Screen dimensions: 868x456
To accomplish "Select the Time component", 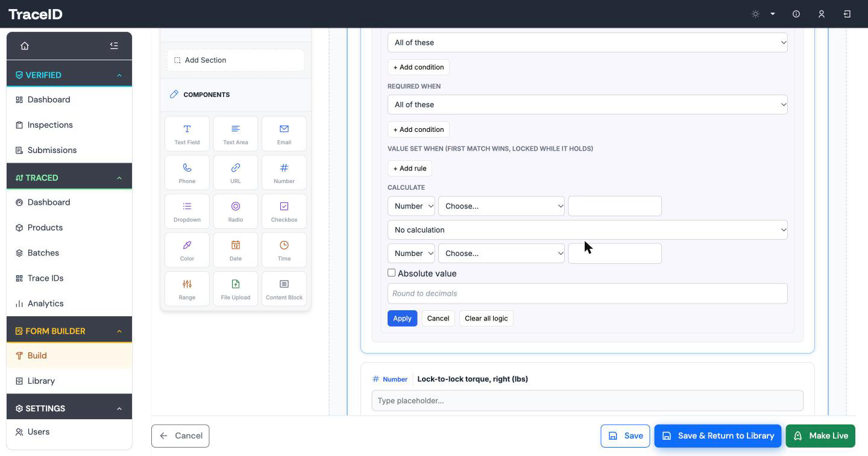I will click(284, 250).
